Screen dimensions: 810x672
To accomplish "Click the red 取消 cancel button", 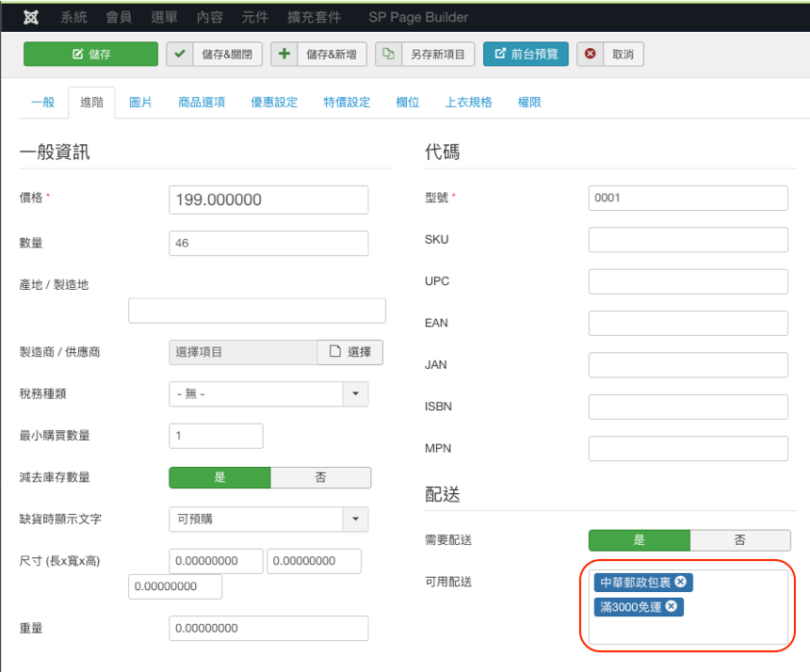I will point(610,55).
